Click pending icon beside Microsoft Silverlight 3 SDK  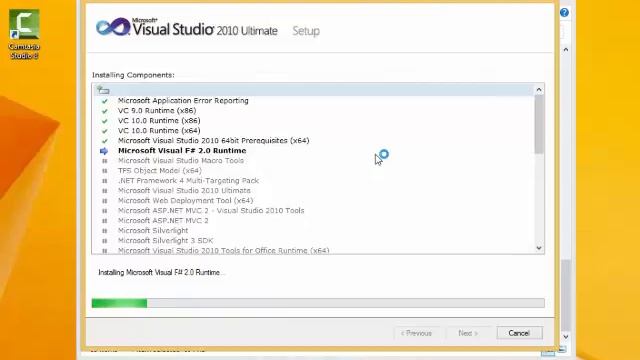tap(104, 241)
